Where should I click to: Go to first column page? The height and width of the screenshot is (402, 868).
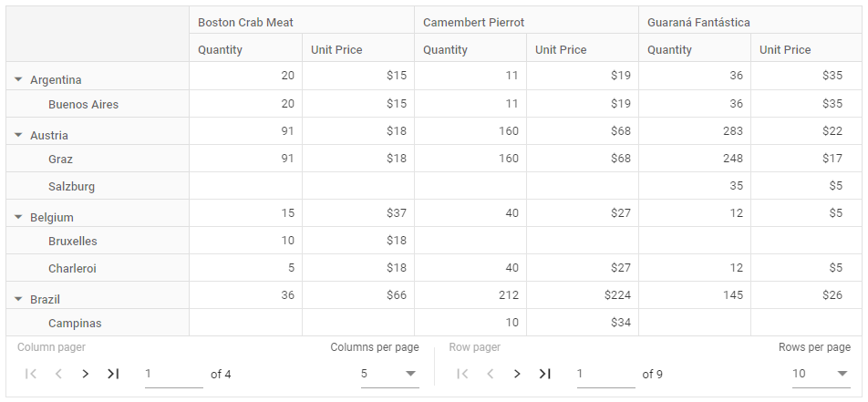(31, 374)
